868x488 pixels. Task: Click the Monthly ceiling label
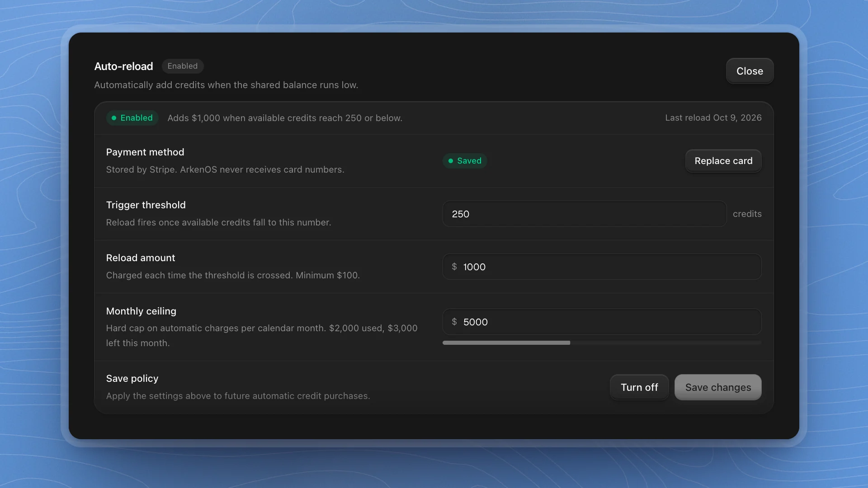pos(141,311)
